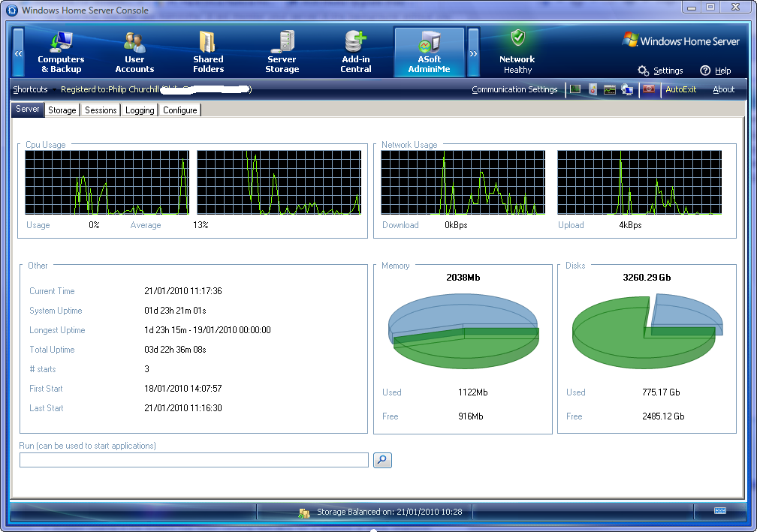This screenshot has width=757, height=532.
Task: Click Longest Uptime value '1d 23h 15m - 19/01/2010 00:00:00'
Action: (207, 330)
